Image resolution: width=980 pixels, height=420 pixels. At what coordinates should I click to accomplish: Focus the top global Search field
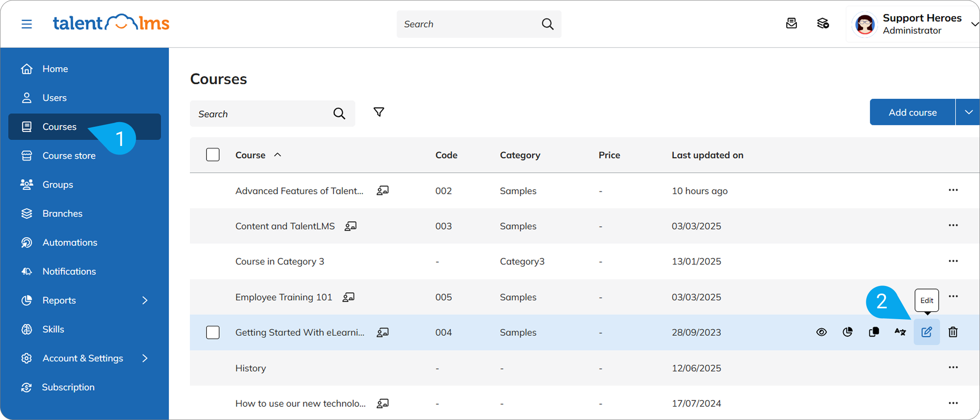point(479,24)
